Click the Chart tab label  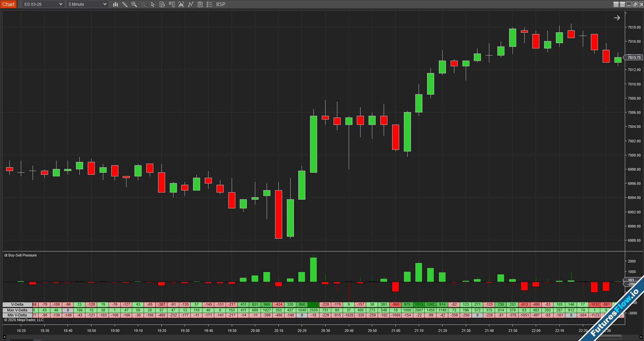click(8, 4)
